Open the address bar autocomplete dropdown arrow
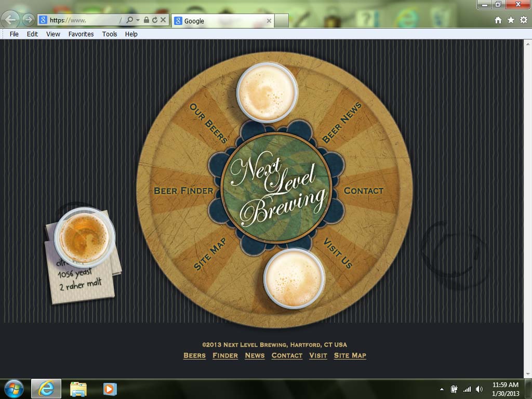Viewport: 532px width, 399px height. [138, 20]
